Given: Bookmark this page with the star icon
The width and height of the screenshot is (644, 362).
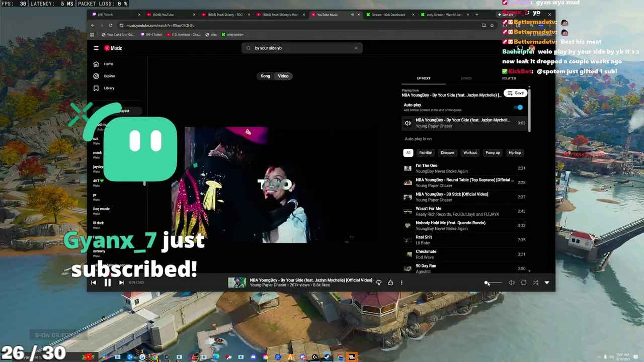Looking at the screenshot, I should pos(492,25).
